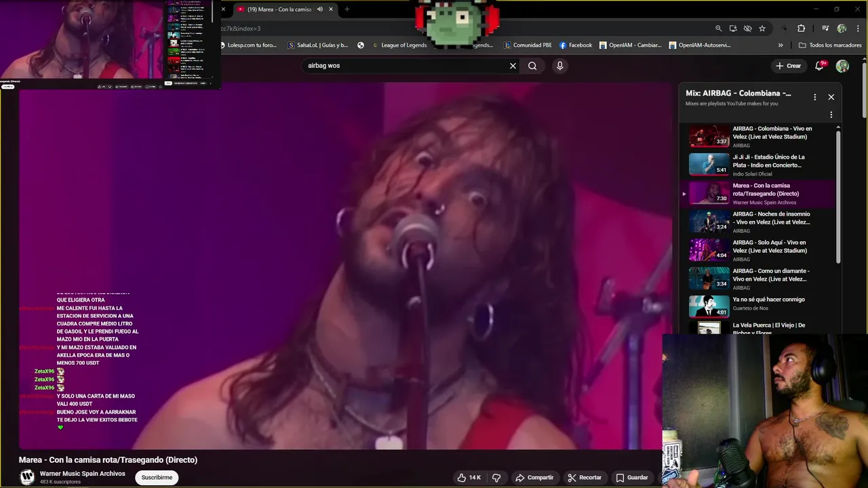Viewport: 868px width, 488px height.
Task: Bookmark this page with the star icon
Action: [762, 28]
